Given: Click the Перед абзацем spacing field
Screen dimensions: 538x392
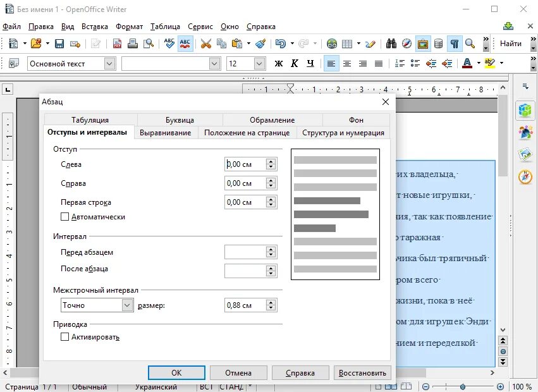Looking at the screenshot, I should 245,252.
